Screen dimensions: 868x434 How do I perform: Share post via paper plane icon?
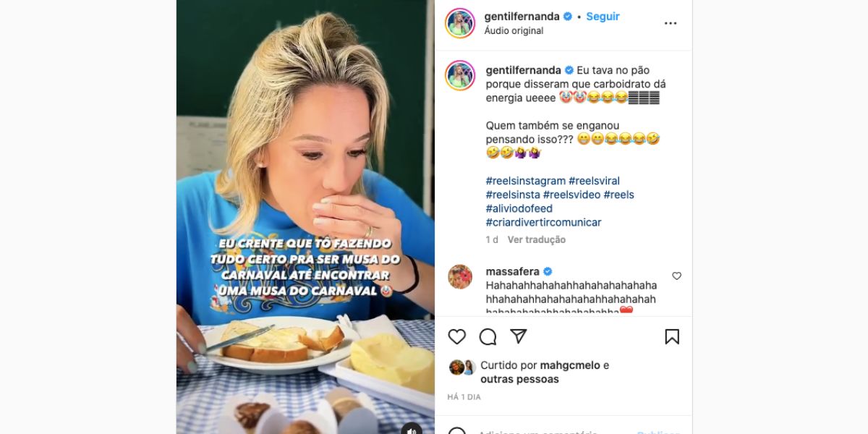tap(518, 336)
